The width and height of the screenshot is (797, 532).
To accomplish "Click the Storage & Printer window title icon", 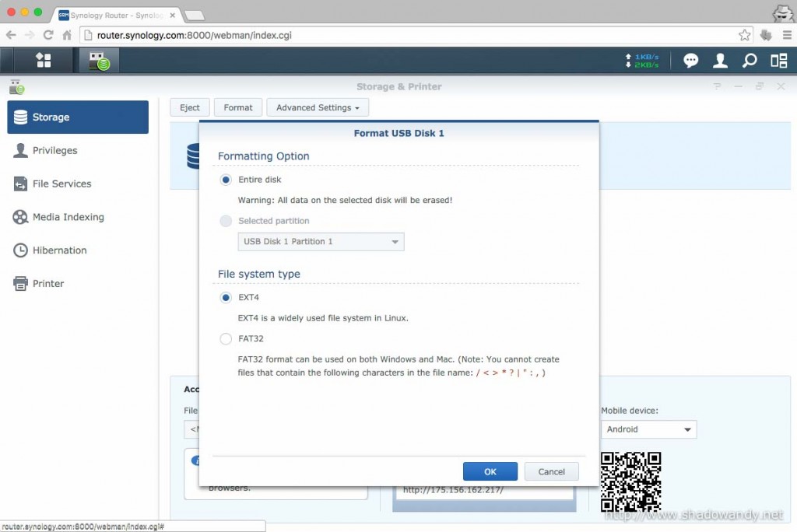I will [x=17, y=87].
